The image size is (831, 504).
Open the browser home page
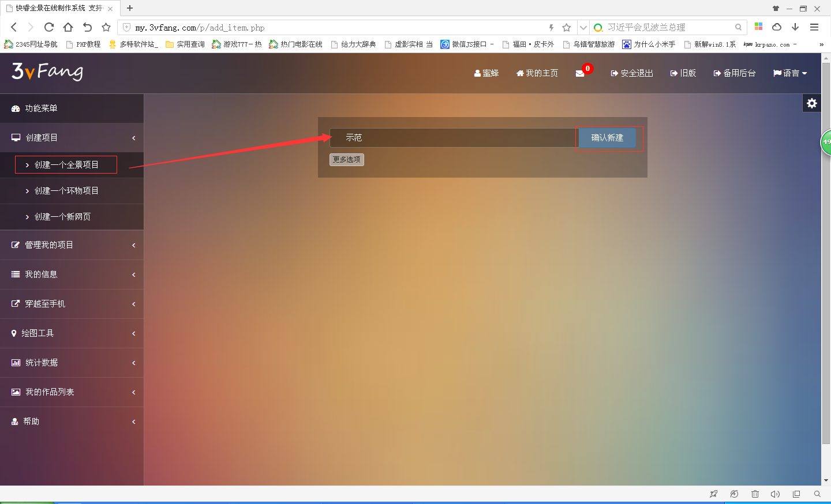[68, 27]
